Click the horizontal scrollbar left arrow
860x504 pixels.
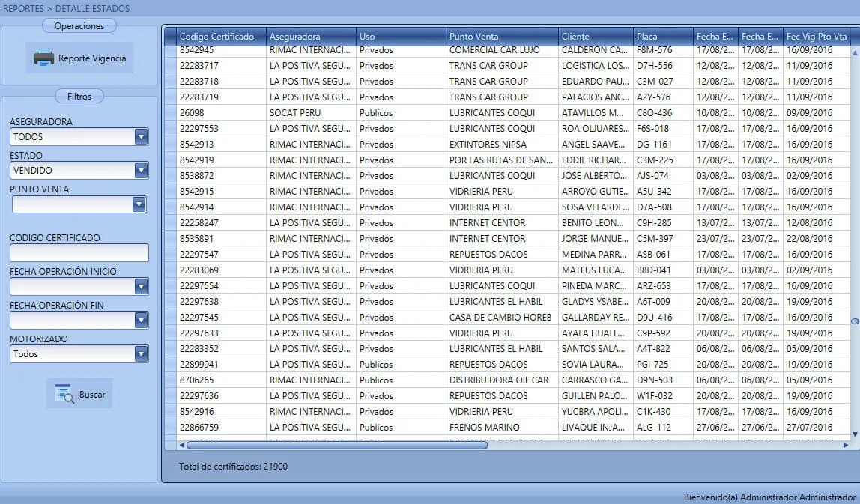[182, 446]
